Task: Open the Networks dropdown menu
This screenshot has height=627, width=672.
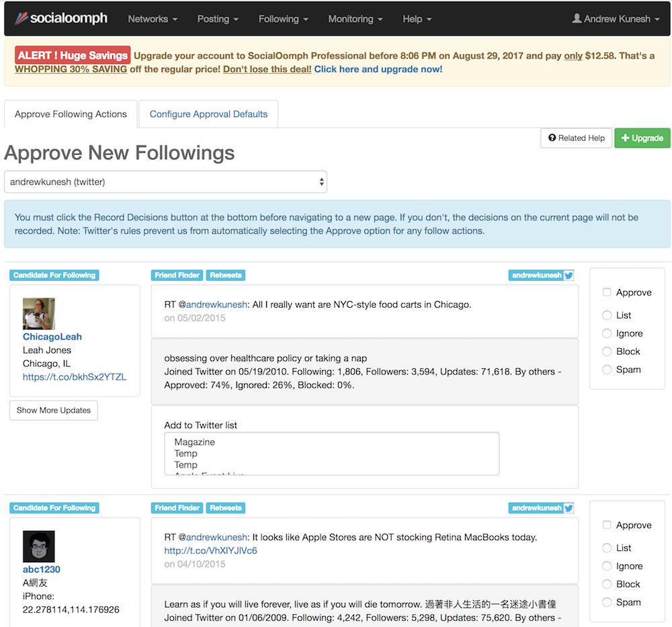Action: click(x=153, y=19)
